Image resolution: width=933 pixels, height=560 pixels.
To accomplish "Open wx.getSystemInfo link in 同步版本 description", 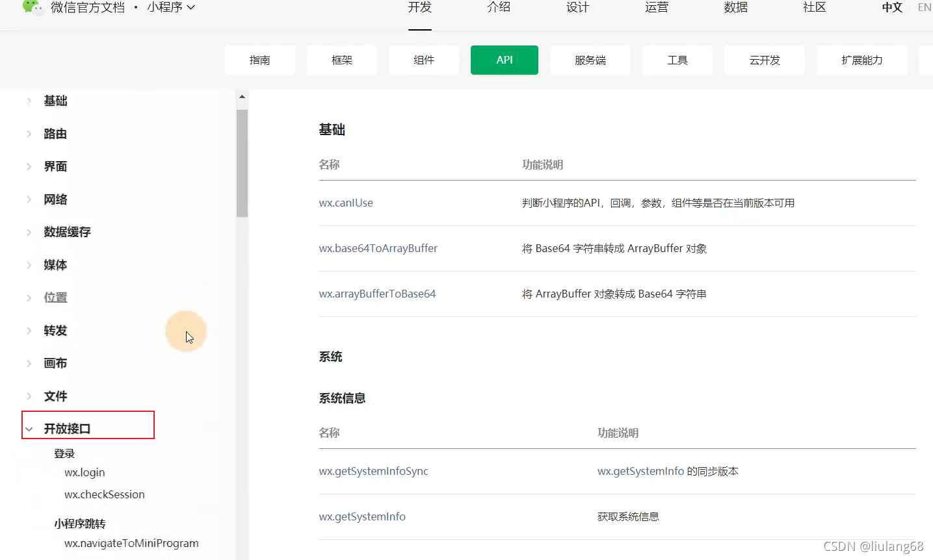I will click(640, 471).
